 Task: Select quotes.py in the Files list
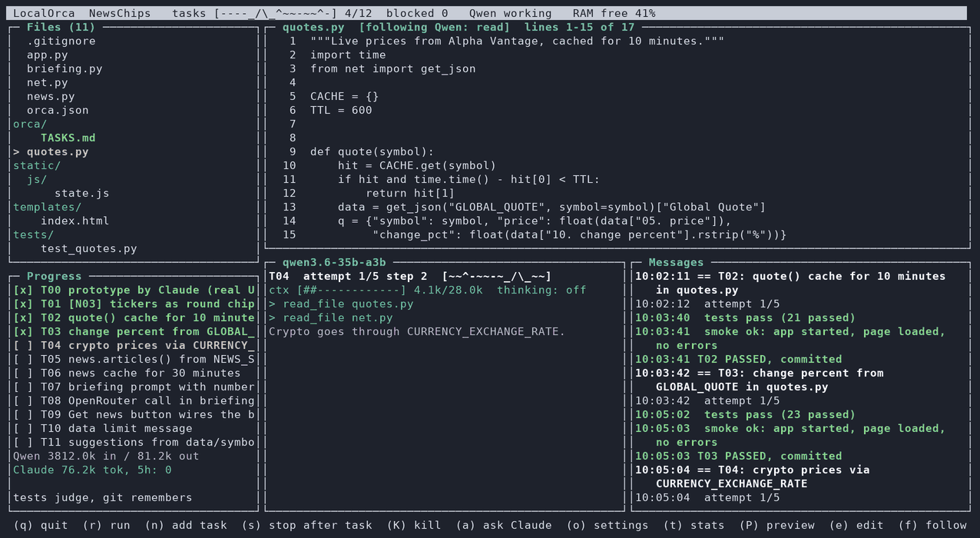click(58, 151)
